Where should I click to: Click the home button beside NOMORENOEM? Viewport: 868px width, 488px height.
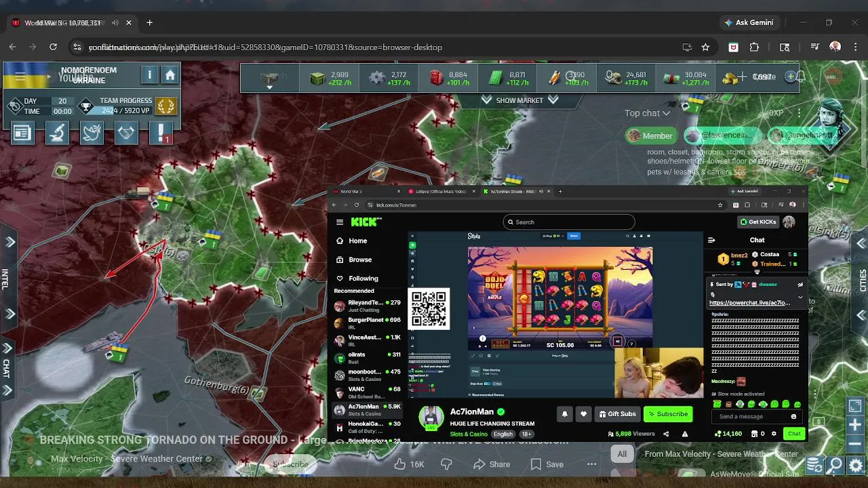click(x=170, y=75)
